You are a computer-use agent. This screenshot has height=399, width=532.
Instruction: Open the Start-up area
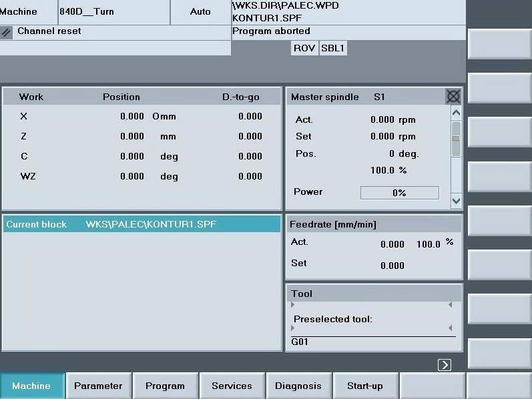(x=365, y=386)
